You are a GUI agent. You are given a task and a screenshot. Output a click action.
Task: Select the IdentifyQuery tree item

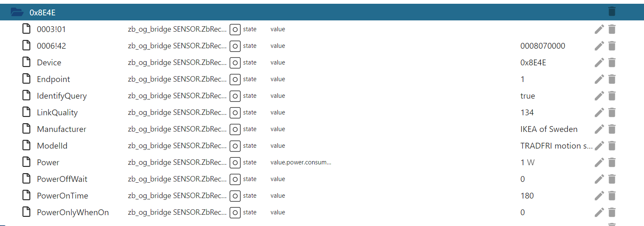[x=62, y=96]
